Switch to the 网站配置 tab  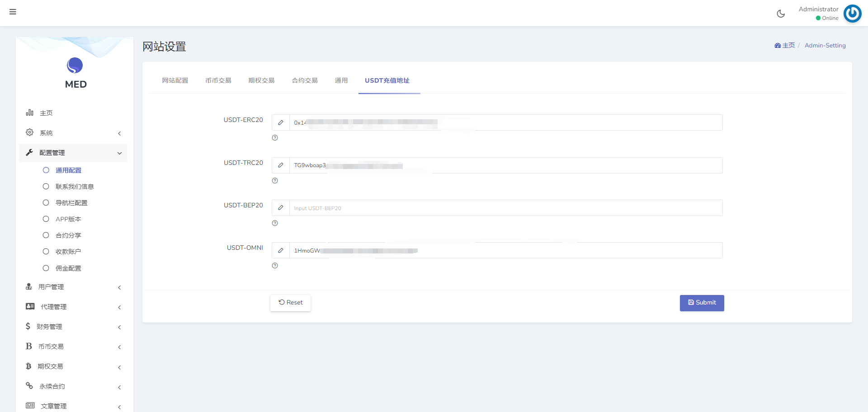pyautogui.click(x=175, y=80)
